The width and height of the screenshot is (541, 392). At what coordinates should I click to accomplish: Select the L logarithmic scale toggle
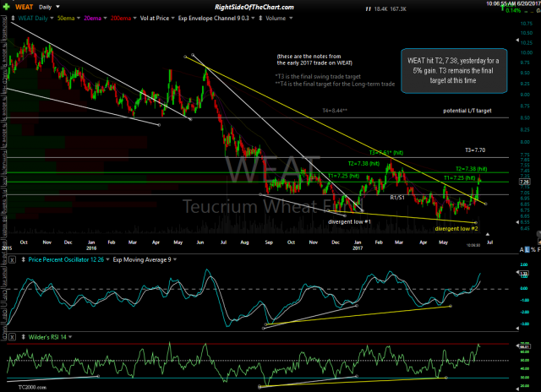pos(527,249)
